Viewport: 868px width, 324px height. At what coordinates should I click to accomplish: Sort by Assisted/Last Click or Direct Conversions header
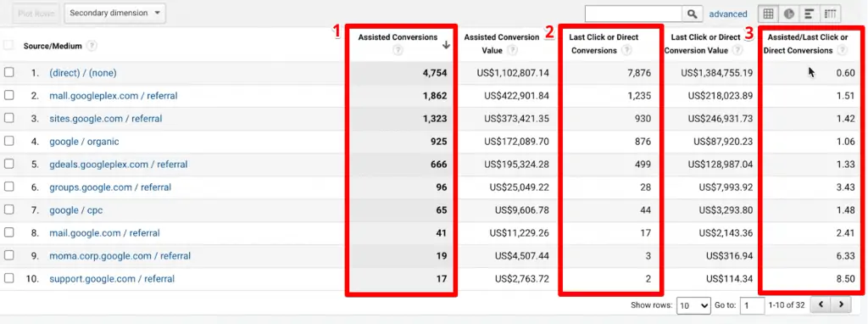(806, 44)
